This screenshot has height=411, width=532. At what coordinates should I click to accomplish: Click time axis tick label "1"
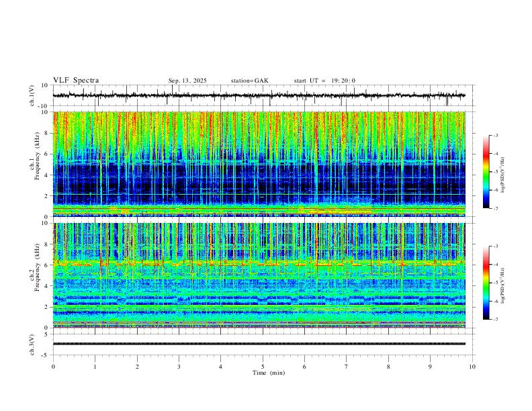(95, 367)
